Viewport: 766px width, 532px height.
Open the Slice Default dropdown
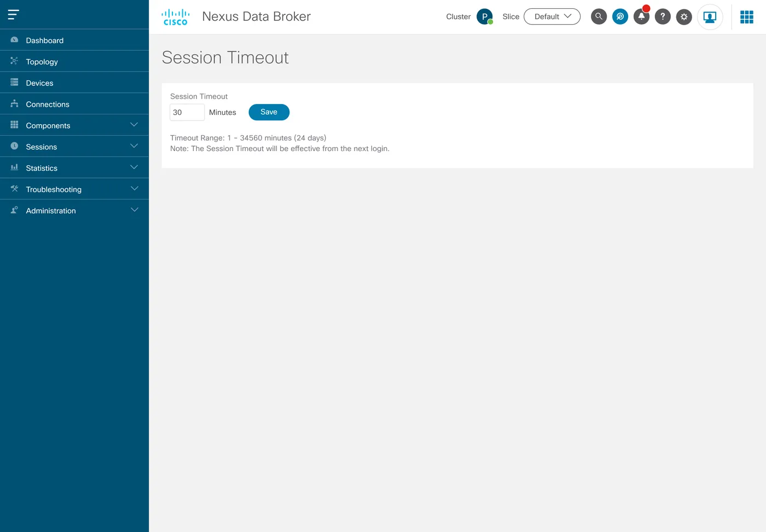[x=552, y=16]
